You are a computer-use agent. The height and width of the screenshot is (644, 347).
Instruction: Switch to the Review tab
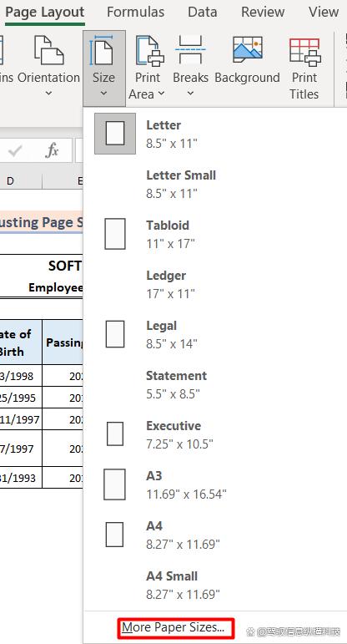point(263,12)
